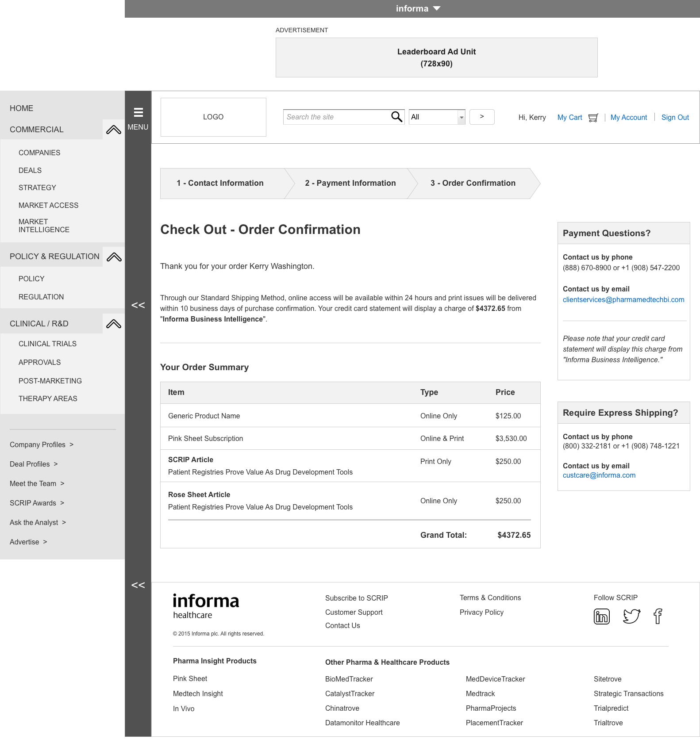Email custcare@informa.com
This screenshot has width=700, height=739.
pos(599,475)
